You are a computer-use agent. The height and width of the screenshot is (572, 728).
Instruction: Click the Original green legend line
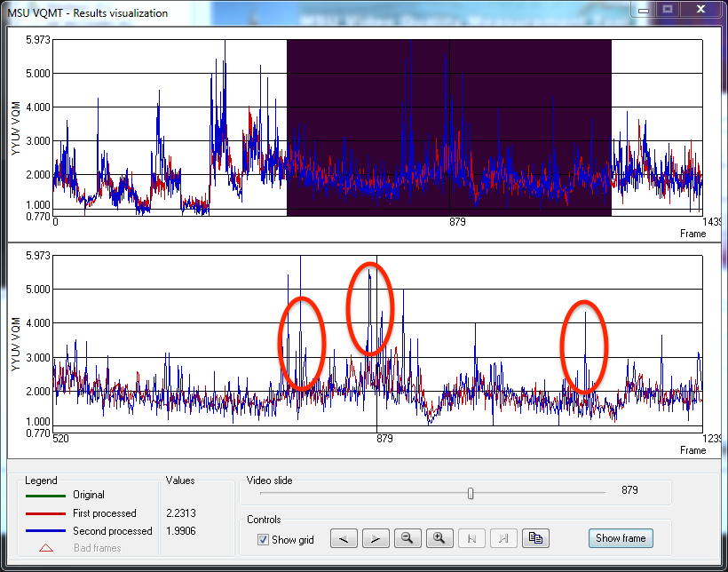[46, 496]
